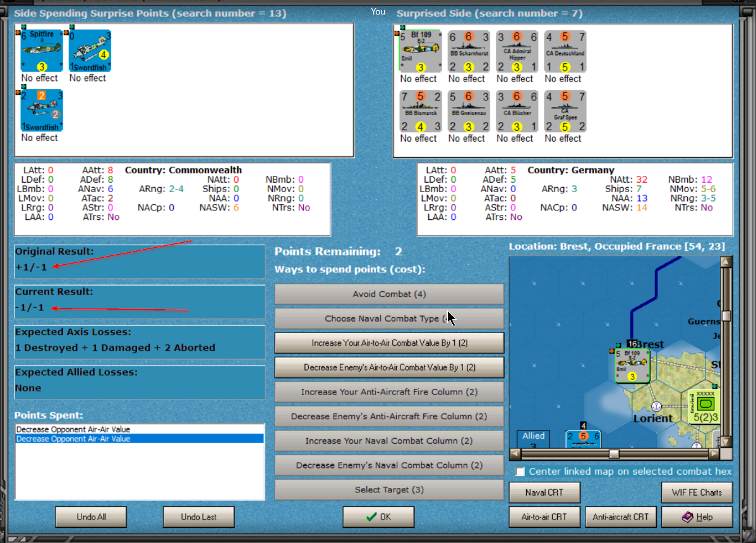Click the Germany NAtt value 32
Viewport: 756px width, 543px height.
642,180
